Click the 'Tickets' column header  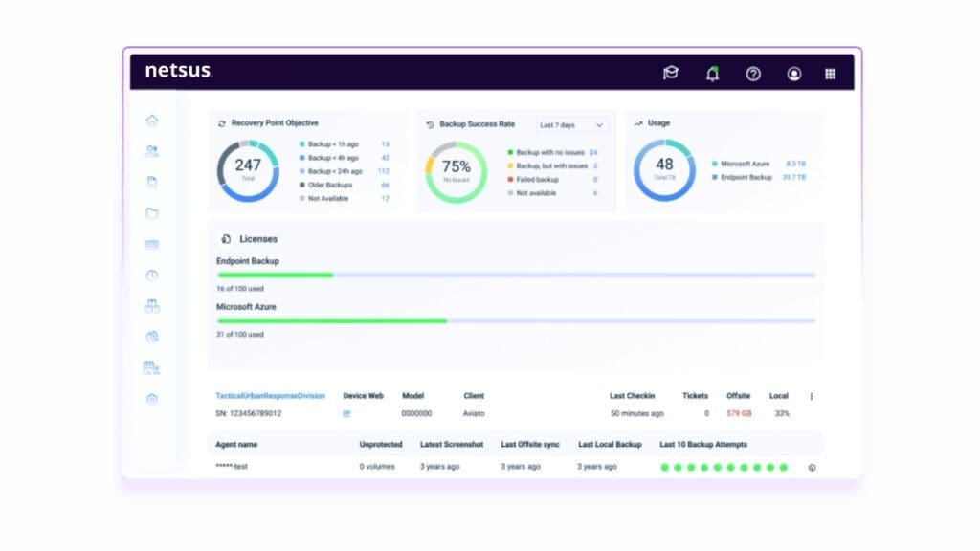tap(695, 396)
